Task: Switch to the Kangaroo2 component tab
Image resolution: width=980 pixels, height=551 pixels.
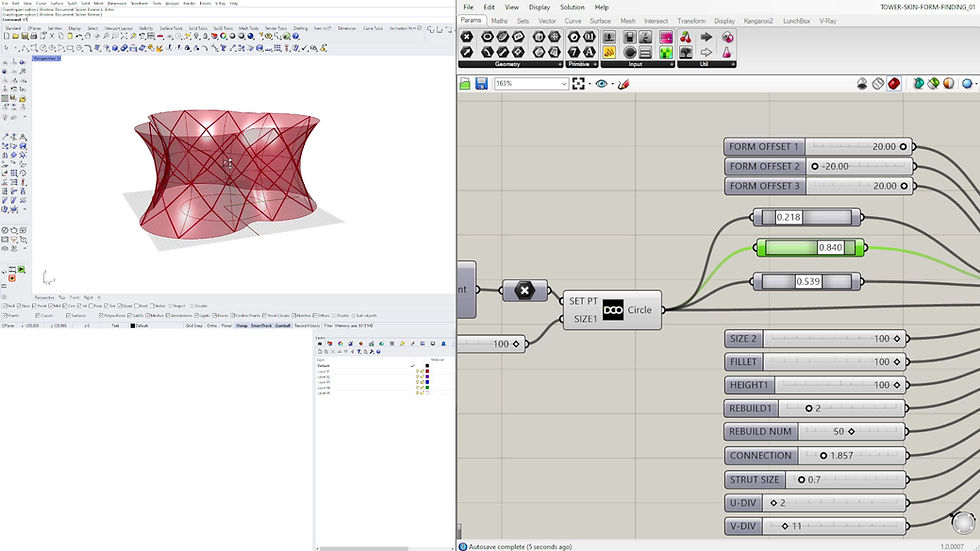Action: coord(758,21)
